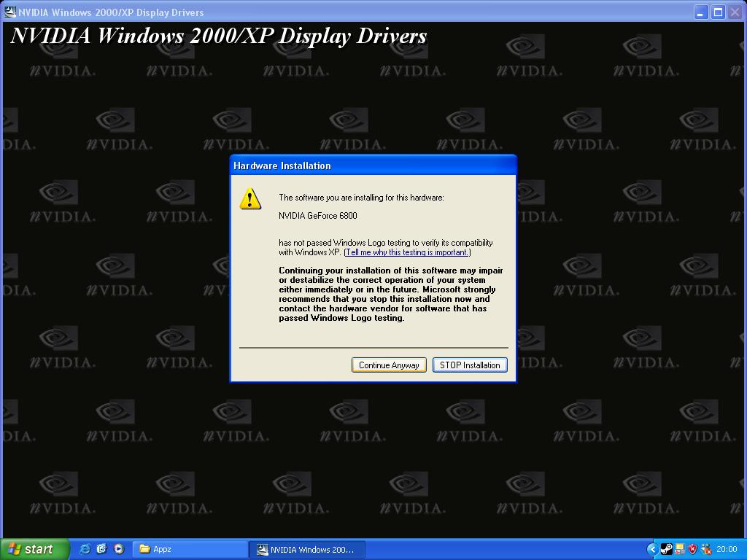Click the 20:00 system clock
The height and width of the screenshot is (560, 747).
coord(727,550)
